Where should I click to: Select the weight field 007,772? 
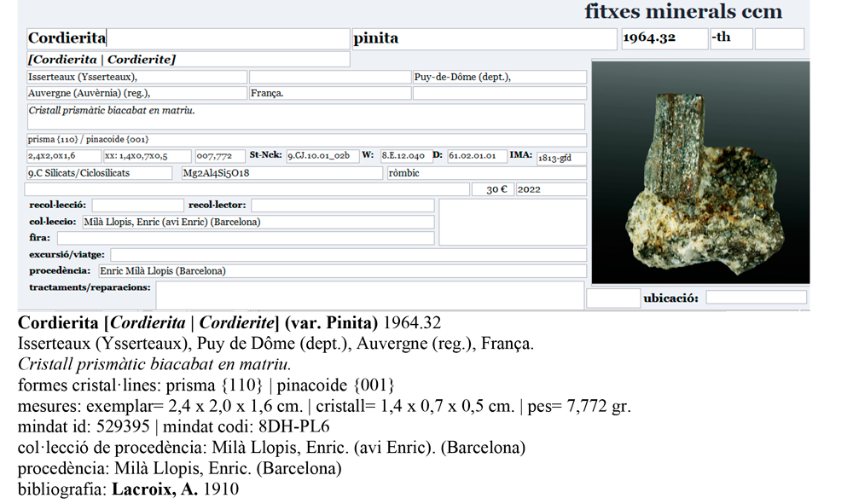click(x=220, y=156)
